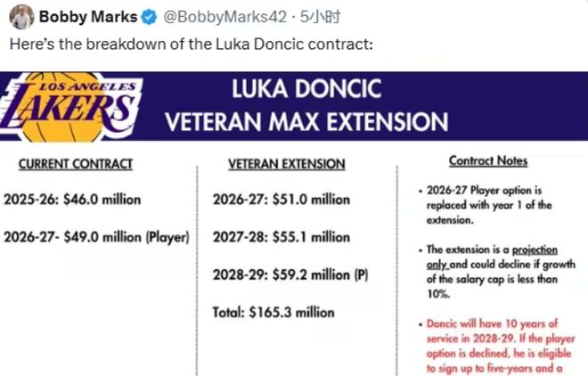Click the underlined projection only text
The image size is (588, 376).
pos(492,257)
